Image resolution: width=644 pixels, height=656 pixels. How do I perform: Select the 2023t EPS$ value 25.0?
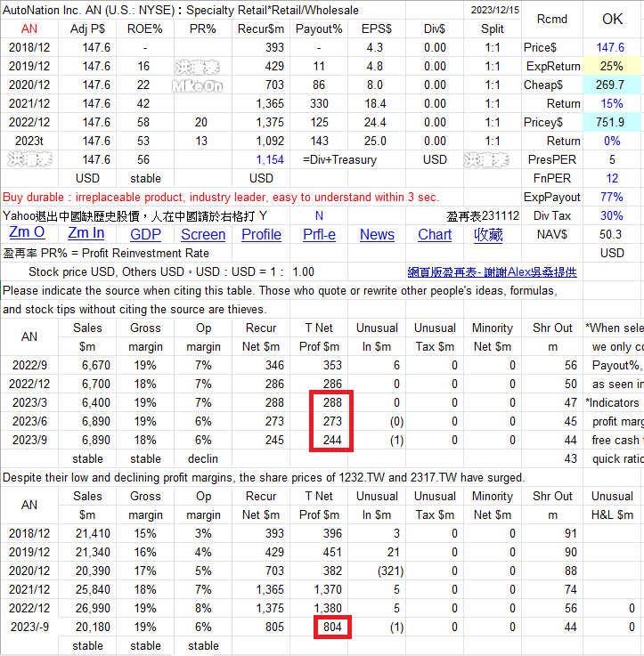(375, 141)
